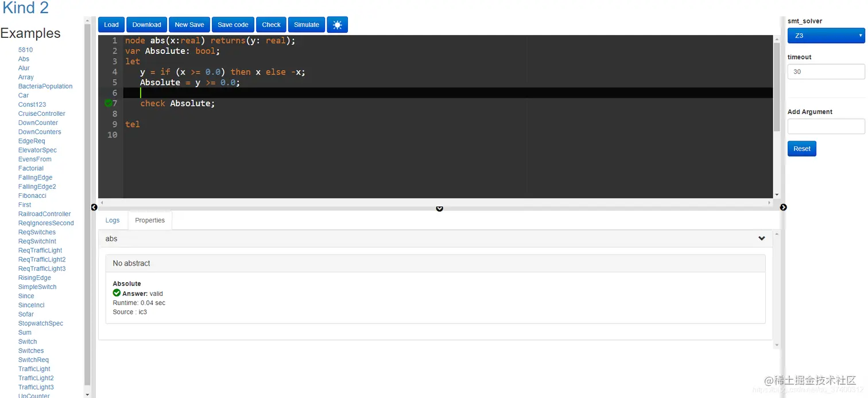This screenshot has width=868, height=398.
Task: Open the SwitchReq example
Action: pyautogui.click(x=33, y=360)
